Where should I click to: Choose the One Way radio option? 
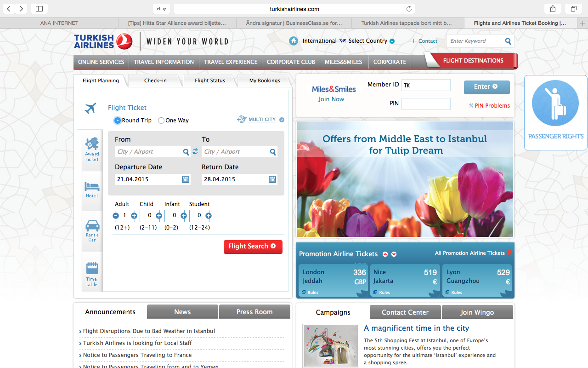click(161, 121)
